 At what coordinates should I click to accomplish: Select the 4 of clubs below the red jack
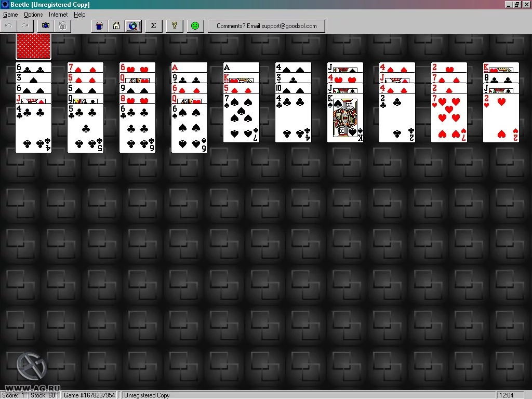pyautogui.click(x=34, y=128)
